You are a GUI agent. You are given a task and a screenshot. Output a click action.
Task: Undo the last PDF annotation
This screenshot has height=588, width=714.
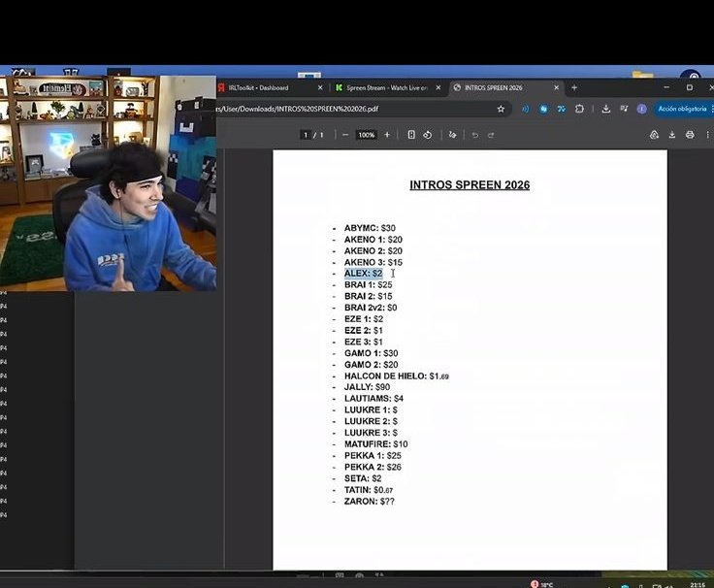pyautogui.click(x=475, y=135)
